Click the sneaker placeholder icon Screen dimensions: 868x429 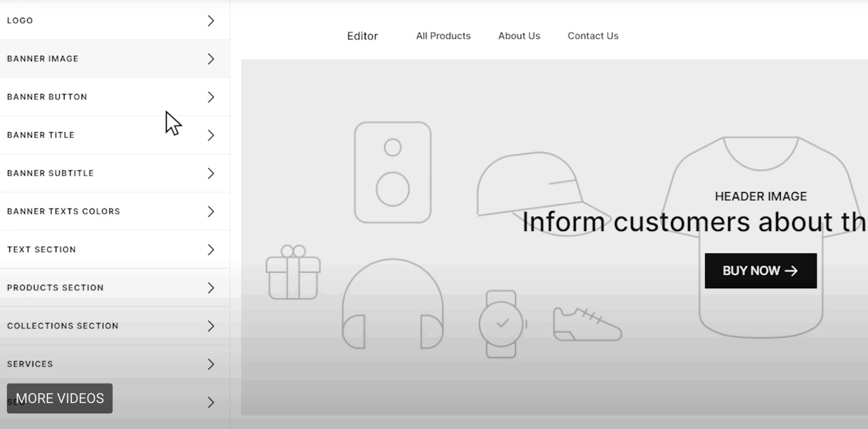click(587, 322)
